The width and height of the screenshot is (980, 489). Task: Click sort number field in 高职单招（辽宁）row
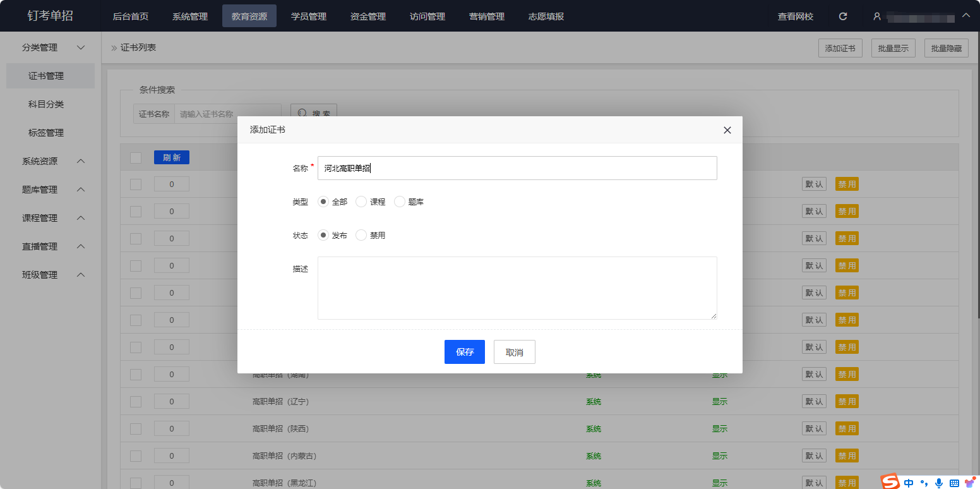[172, 402]
